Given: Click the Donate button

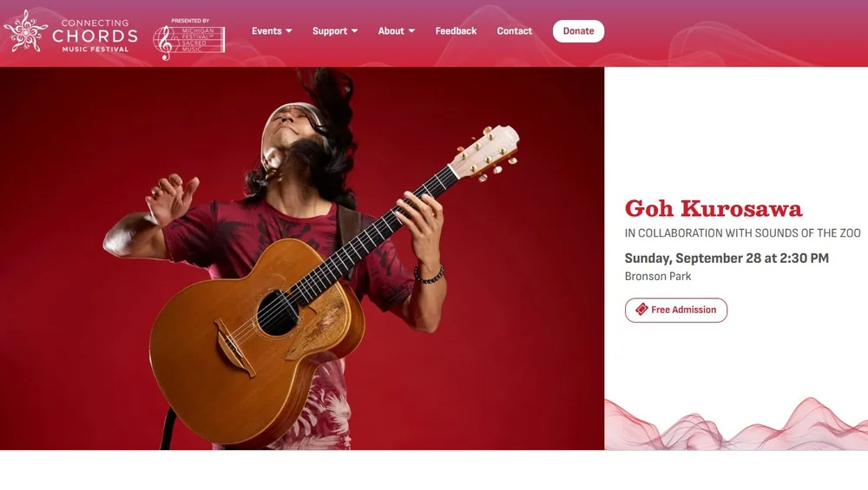Looking at the screenshot, I should point(578,31).
